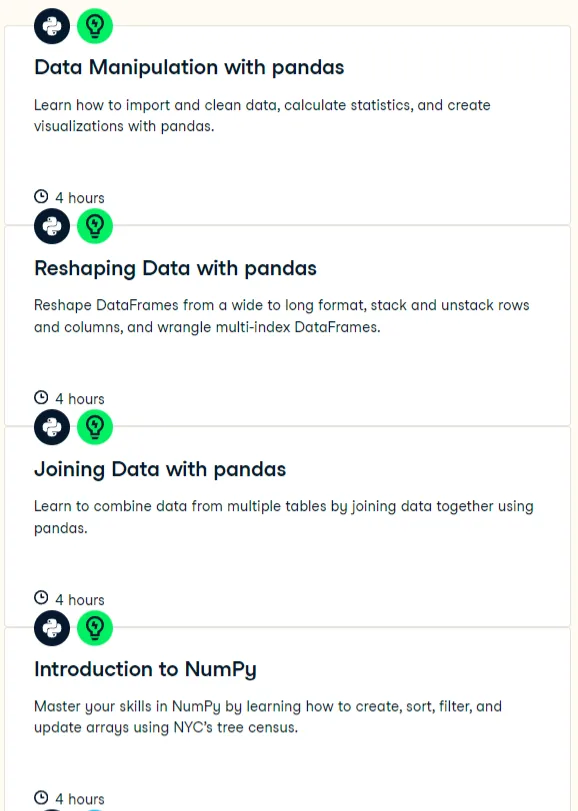Click clock icon in Joining Data card

[x=41, y=598]
